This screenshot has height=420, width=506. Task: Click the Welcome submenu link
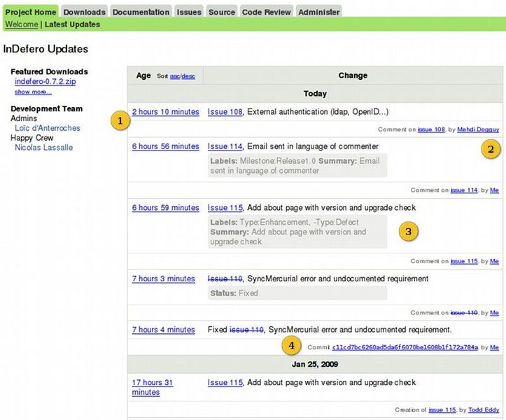click(x=22, y=24)
